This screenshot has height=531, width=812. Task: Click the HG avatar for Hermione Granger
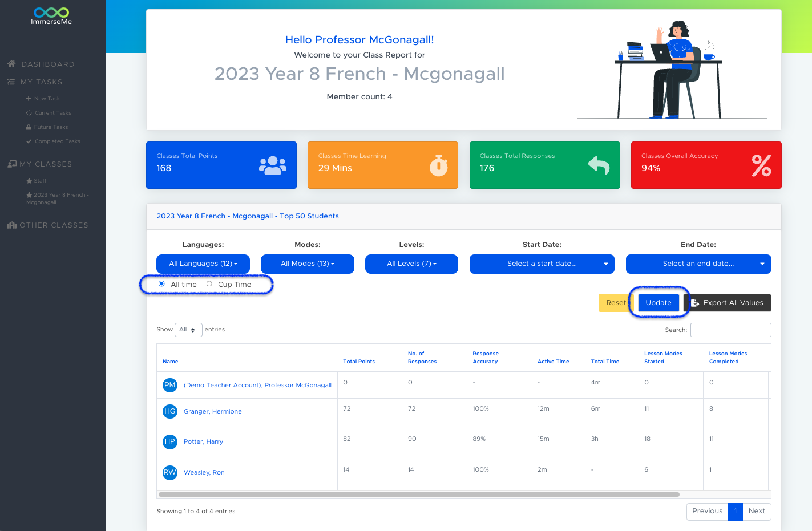pyautogui.click(x=170, y=411)
